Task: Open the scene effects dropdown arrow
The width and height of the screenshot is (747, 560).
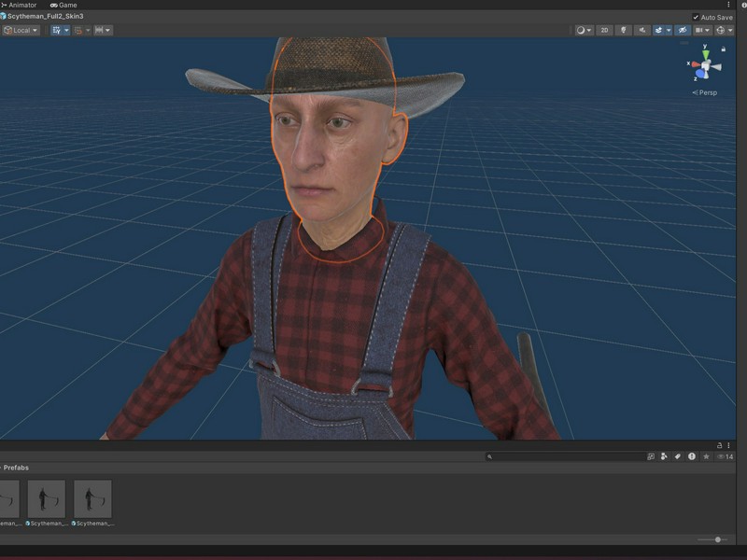Action: 669,30
